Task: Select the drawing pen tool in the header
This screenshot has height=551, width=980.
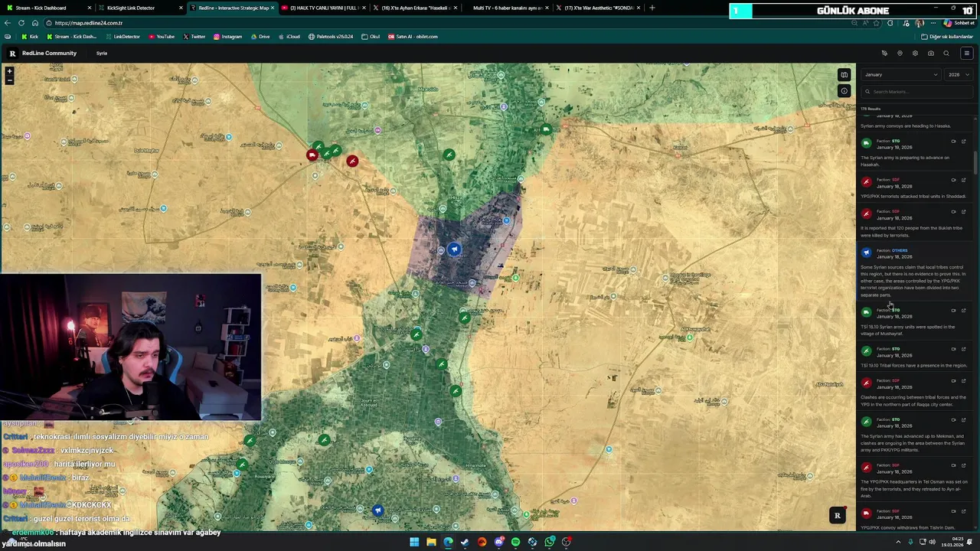Action: click(884, 54)
